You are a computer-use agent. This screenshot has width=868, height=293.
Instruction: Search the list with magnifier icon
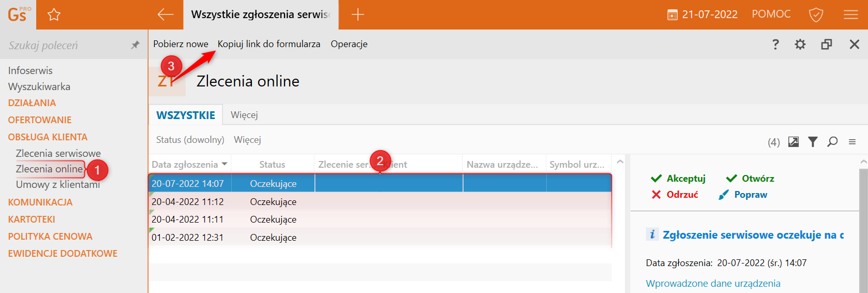(832, 142)
